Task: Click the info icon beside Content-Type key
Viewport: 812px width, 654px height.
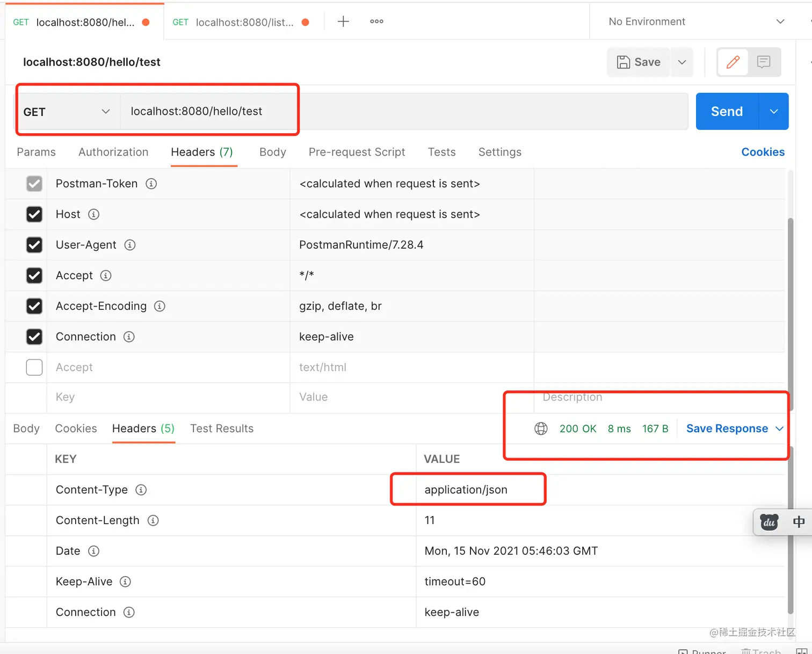Action: [140, 490]
